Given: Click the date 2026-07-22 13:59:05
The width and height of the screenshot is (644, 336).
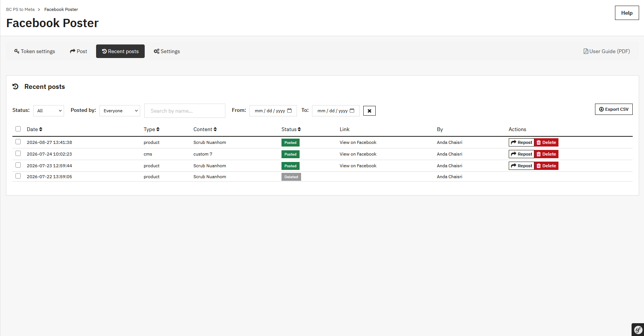Looking at the screenshot, I should click(49, 177).
